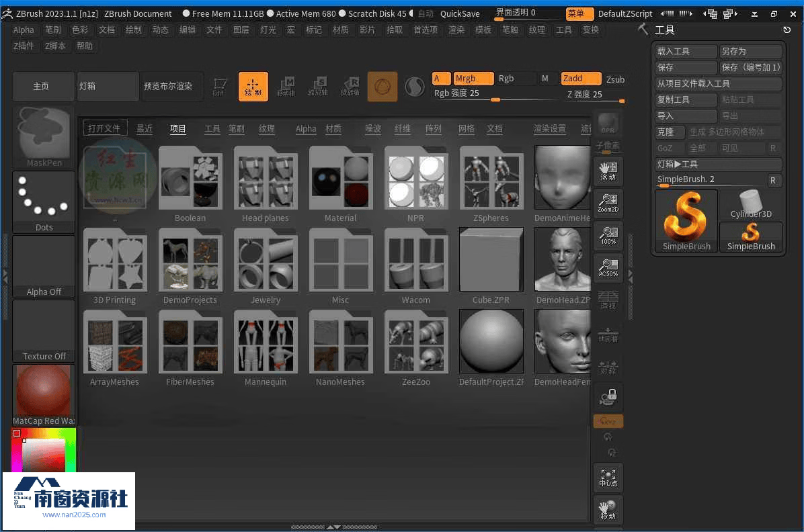Toggle the M material channel button
The height and width of the screenshot is (532, 804).
point(545,79)
